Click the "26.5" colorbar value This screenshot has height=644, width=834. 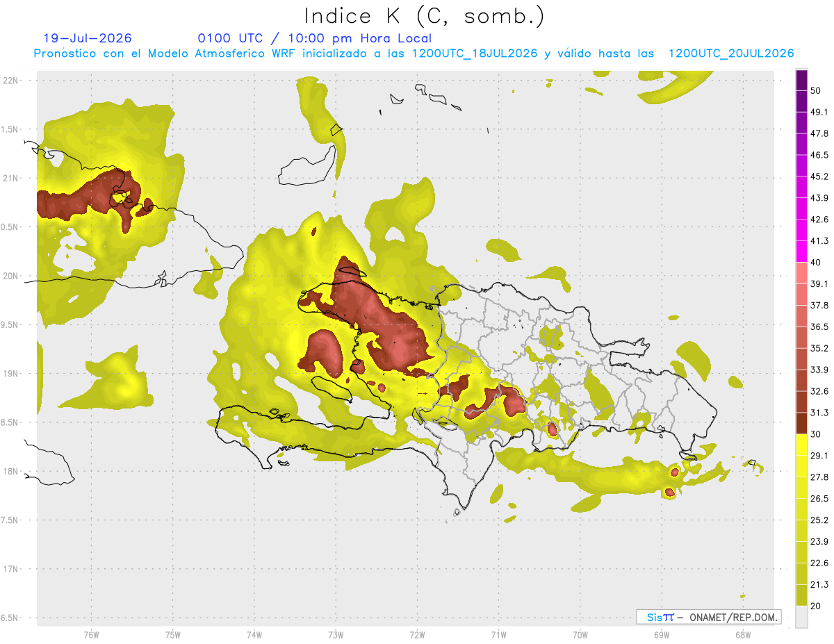[x=819, y=499]
